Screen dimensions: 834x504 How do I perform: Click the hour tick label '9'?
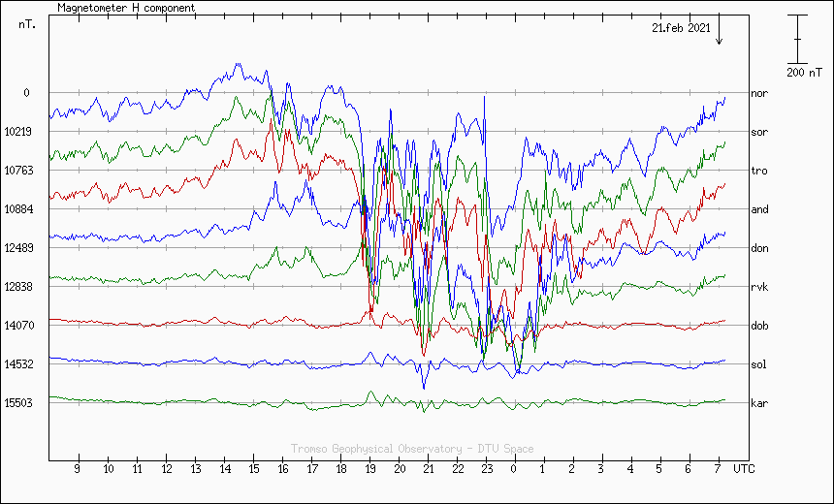(x=78, y=469)
